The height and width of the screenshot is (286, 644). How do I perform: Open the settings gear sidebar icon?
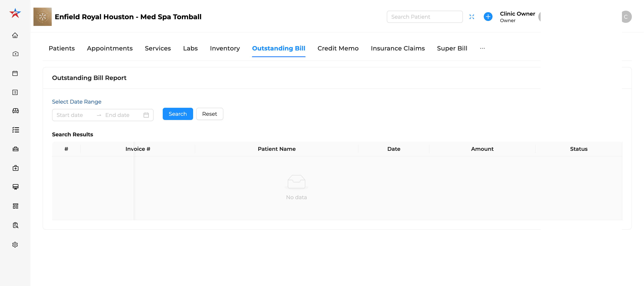(x=15, y=245)
